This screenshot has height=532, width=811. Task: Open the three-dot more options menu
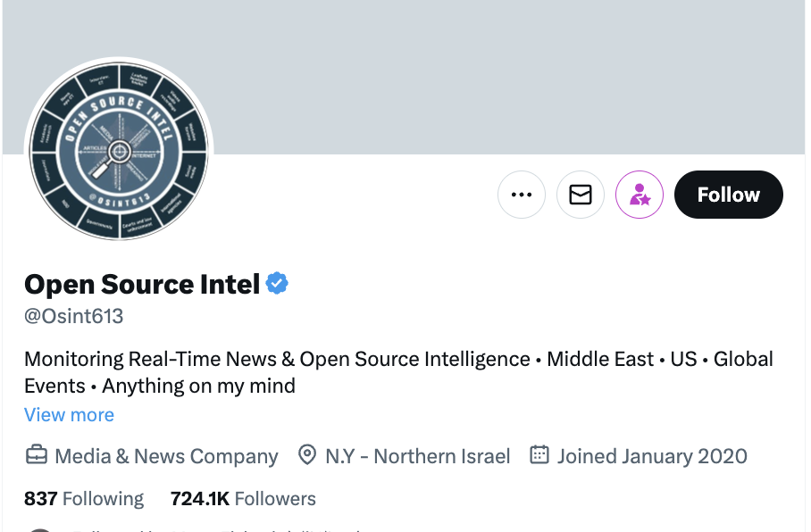(522, 195)
